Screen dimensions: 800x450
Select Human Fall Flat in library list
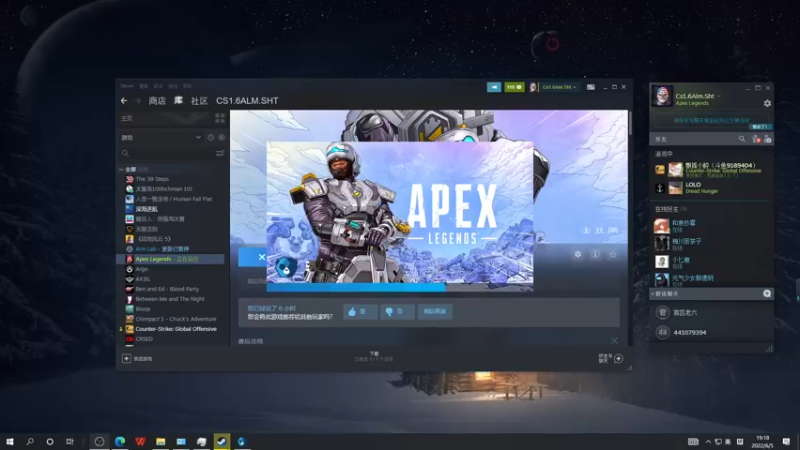pyautogui.click(x=169, y=199)
